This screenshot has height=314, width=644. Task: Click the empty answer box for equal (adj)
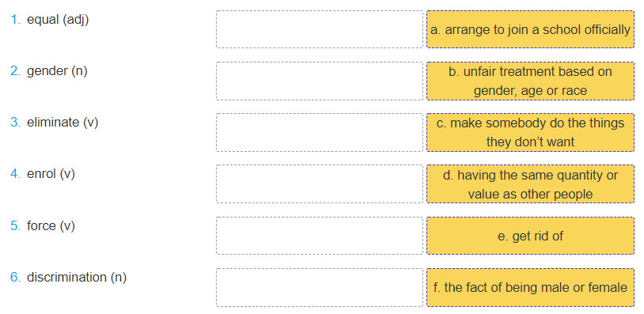point(320,29)
